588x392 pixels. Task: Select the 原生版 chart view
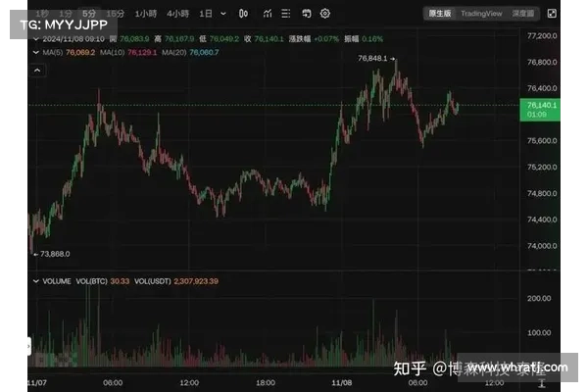(x=439, y=14)
